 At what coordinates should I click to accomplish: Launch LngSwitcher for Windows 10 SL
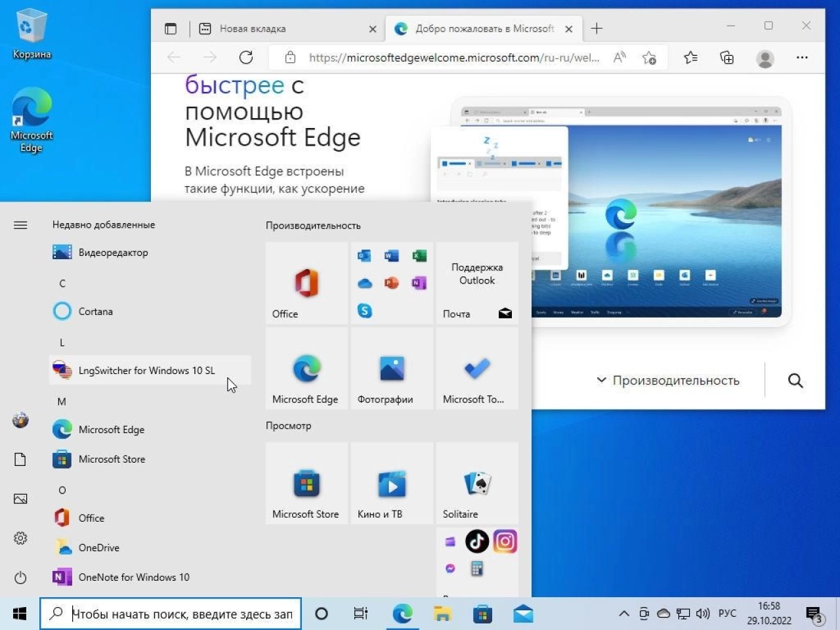click(150, 371)
